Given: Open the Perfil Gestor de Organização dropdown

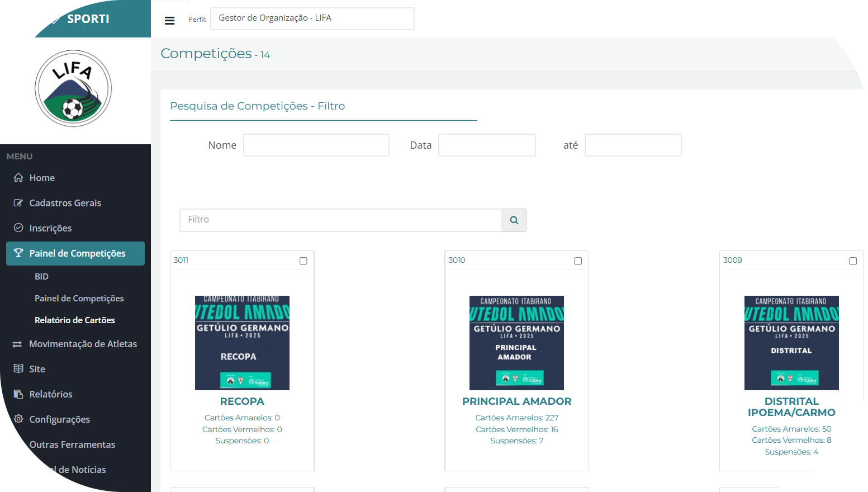Looking at the screenshot, I should coord(312,18).
